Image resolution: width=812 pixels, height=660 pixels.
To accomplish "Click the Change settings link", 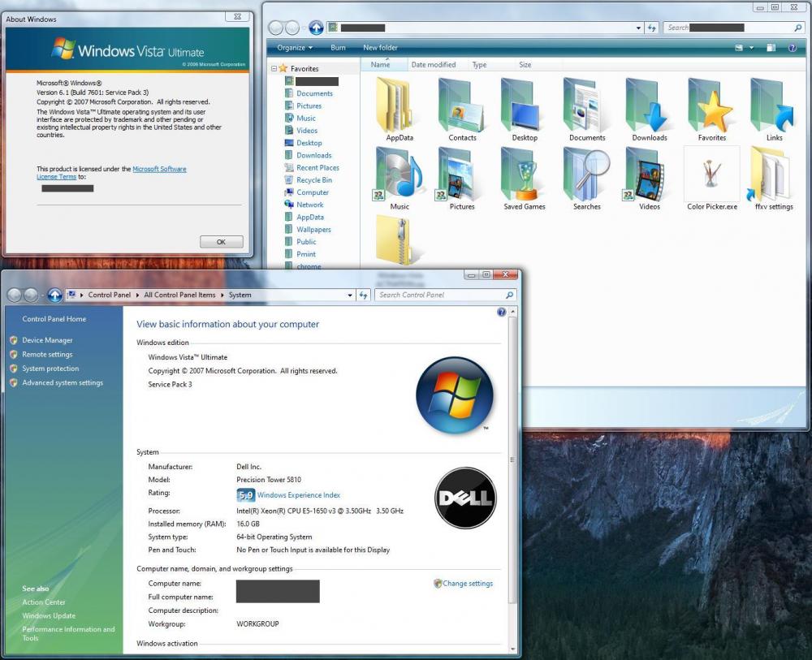I will coord(467,584).
